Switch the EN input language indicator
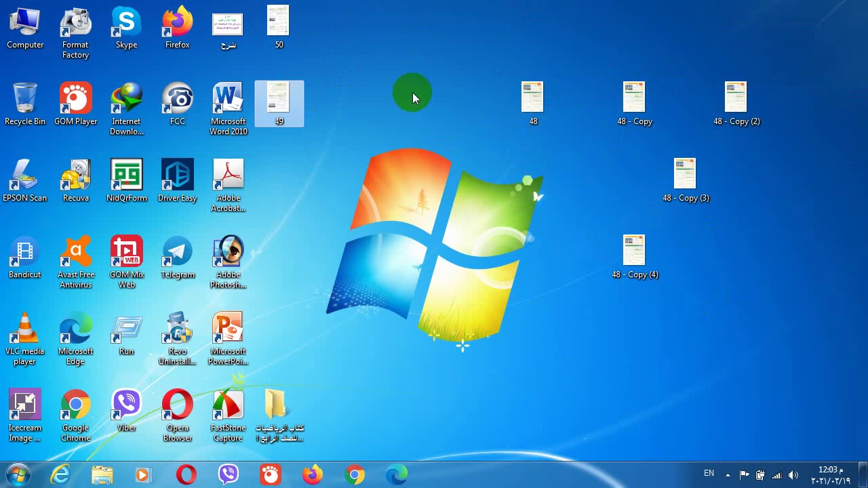868x488 pixels. 709,473
